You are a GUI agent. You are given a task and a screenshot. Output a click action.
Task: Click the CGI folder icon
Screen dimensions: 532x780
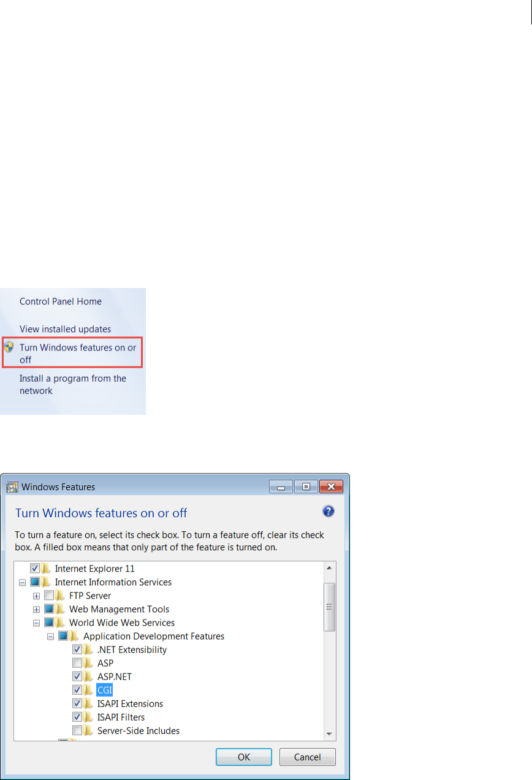tap(88, 690)
